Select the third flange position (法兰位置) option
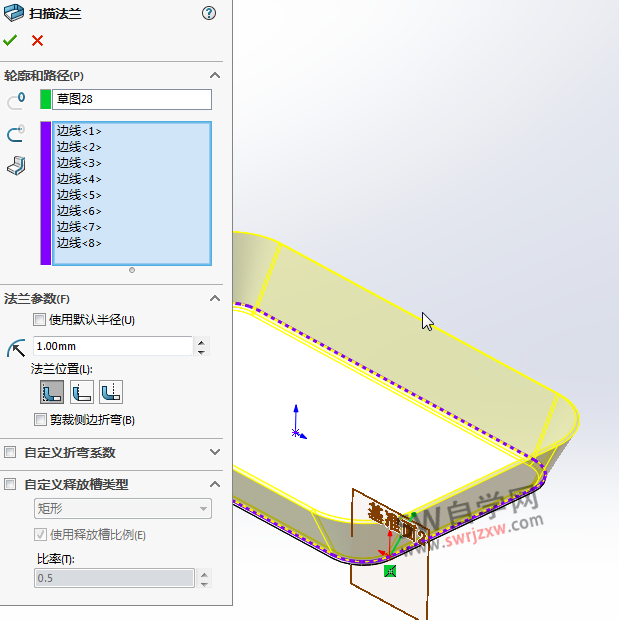 click(x=111, y=392)
